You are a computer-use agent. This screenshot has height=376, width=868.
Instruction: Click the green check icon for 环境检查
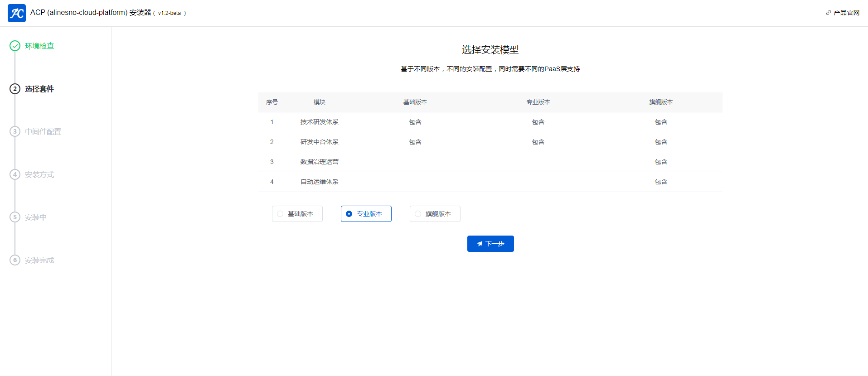click(15, 46)
